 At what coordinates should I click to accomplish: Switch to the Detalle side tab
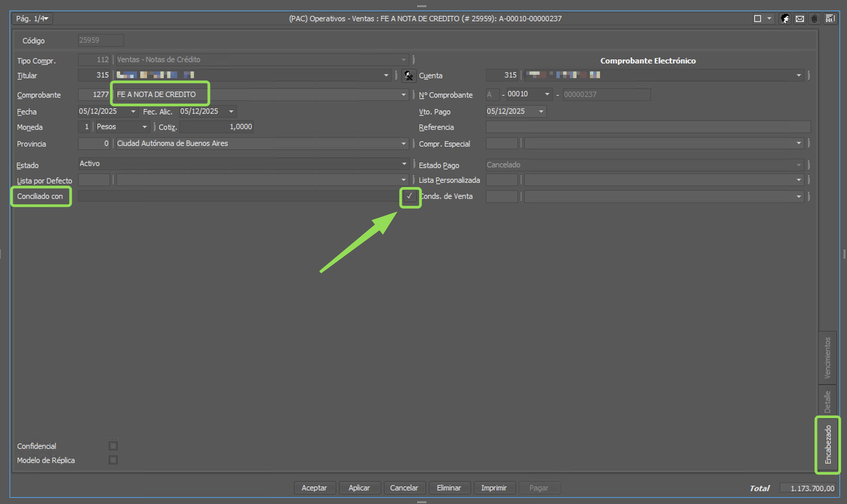(x=828, y=401)
